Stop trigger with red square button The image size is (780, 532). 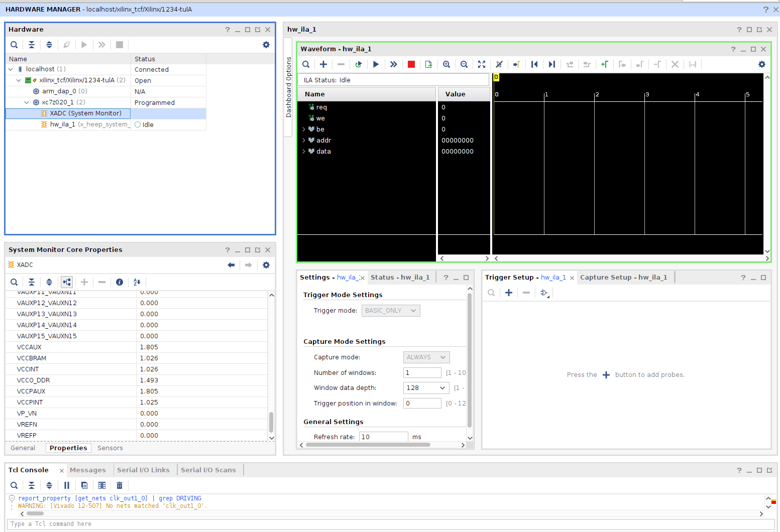(411, 64)
